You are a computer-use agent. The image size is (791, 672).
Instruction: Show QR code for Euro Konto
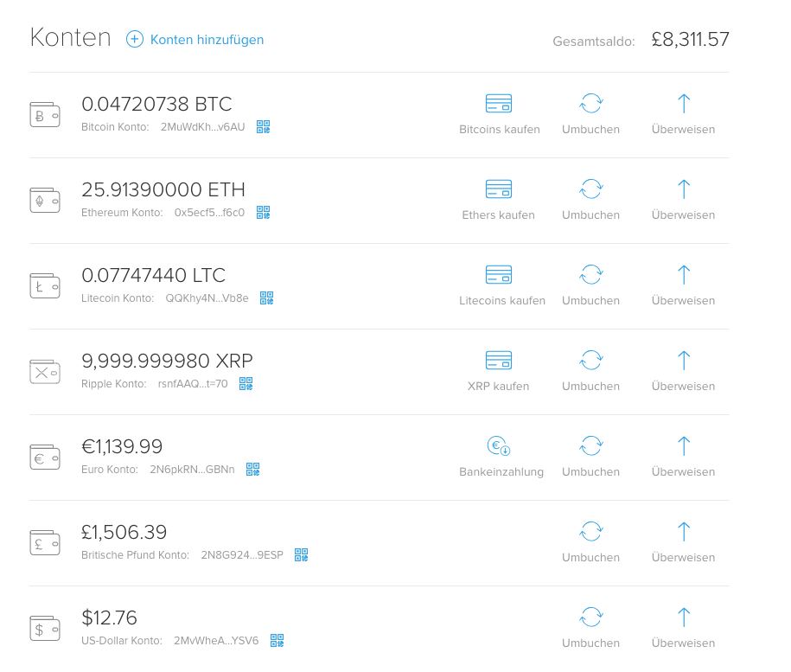click(x=253, y=469)
